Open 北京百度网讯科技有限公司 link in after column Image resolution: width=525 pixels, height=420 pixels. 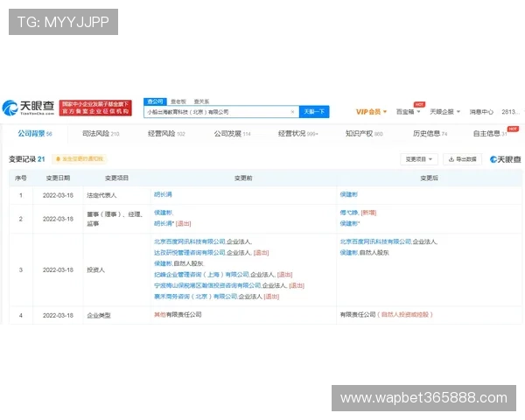pyautogui.click(x=375, y=241)
